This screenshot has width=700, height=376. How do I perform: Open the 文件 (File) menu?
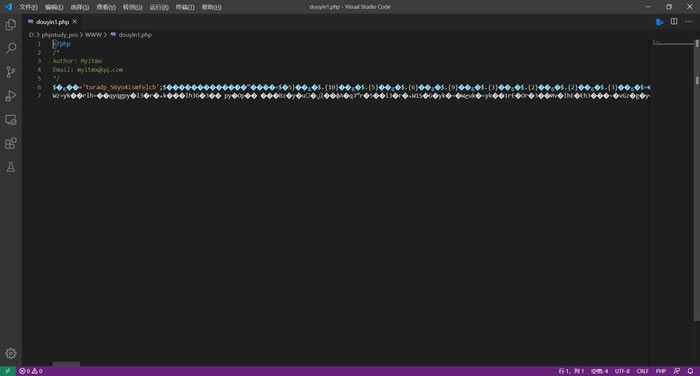pyautogui.click(x=28, y=7)
